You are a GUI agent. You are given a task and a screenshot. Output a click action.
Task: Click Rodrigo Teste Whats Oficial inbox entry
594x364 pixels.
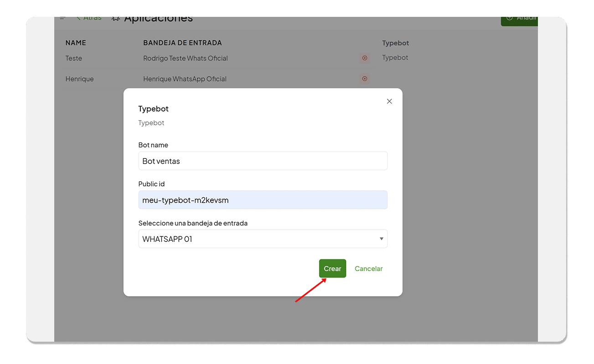click(x=186, y=58)
